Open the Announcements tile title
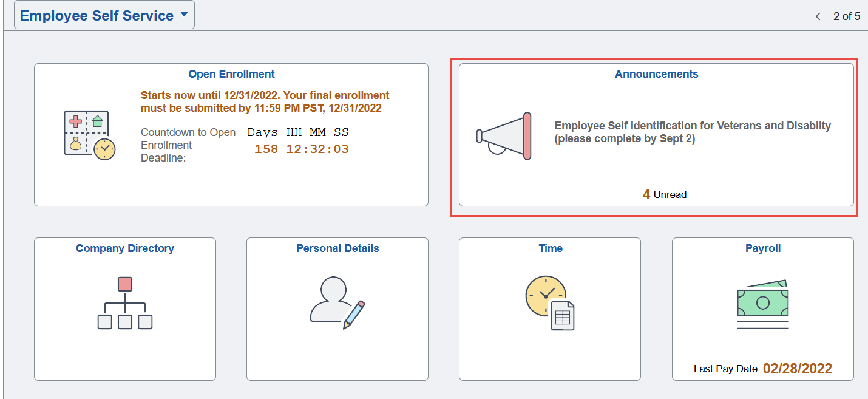The width and height of the screenshot is (868, 399). tap(656, 74)
